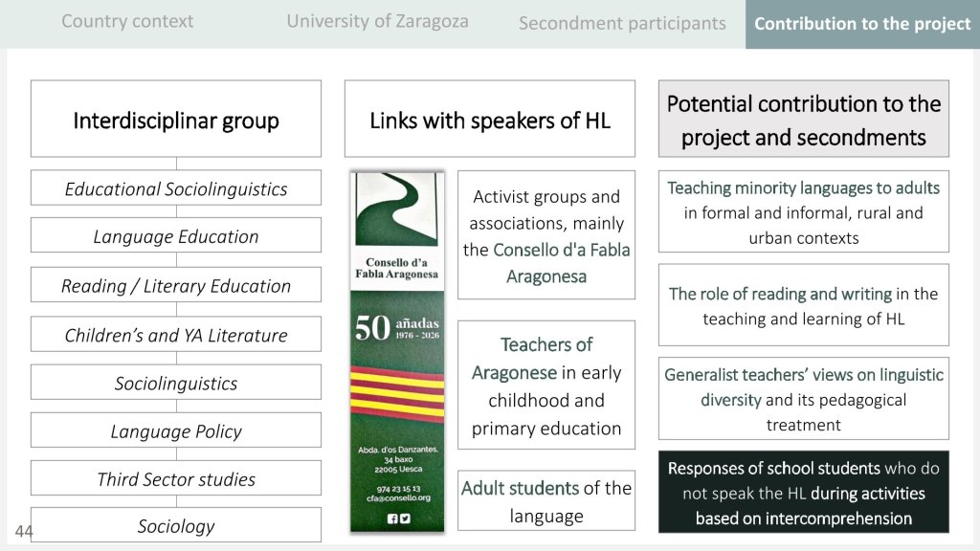Click the cfa@consello.org email on the bookmark

(x=396, y=497)
